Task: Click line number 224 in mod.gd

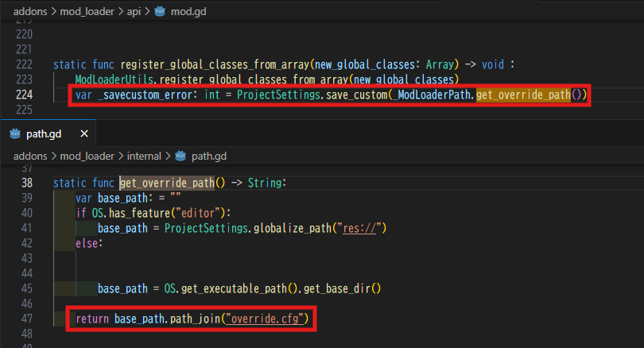Action: pyautogui.click(x=24, y=95)
